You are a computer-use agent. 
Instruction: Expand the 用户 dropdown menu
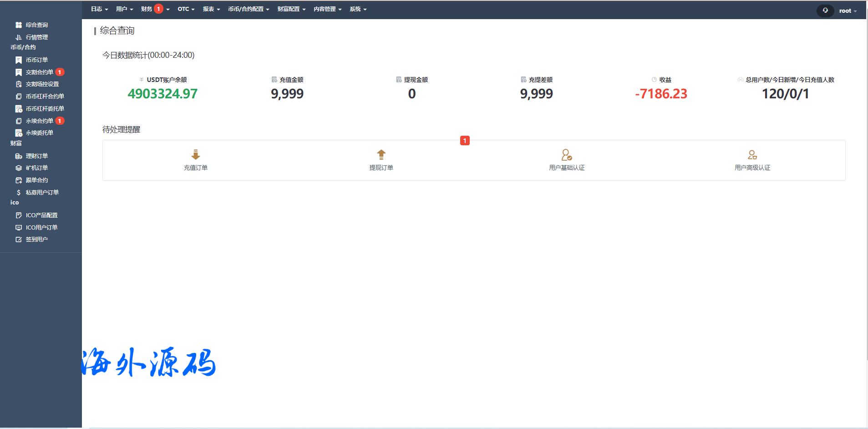[124, 9]
